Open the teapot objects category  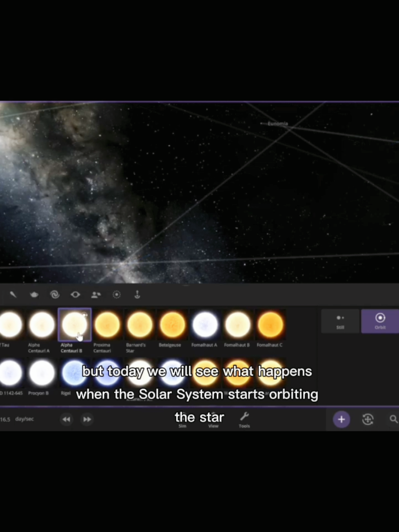tap(34, 295)
